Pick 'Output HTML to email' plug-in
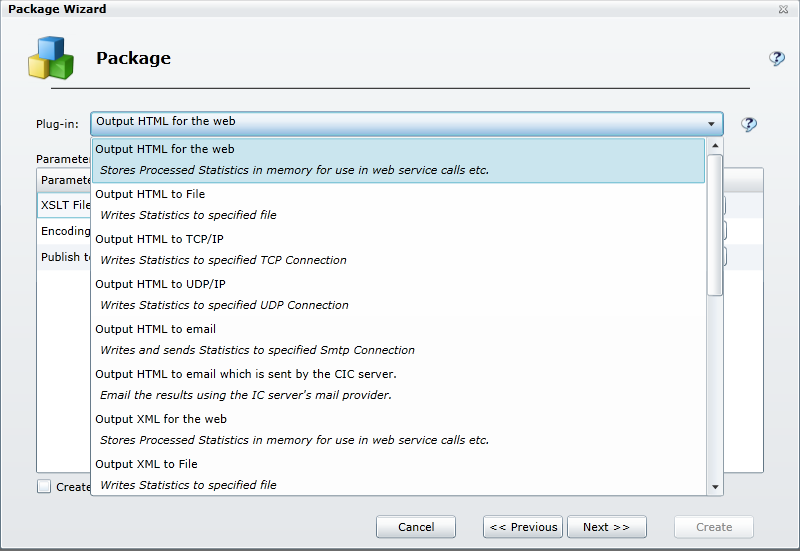The width and height of the screenshot is (800, 551). (398, 340)
